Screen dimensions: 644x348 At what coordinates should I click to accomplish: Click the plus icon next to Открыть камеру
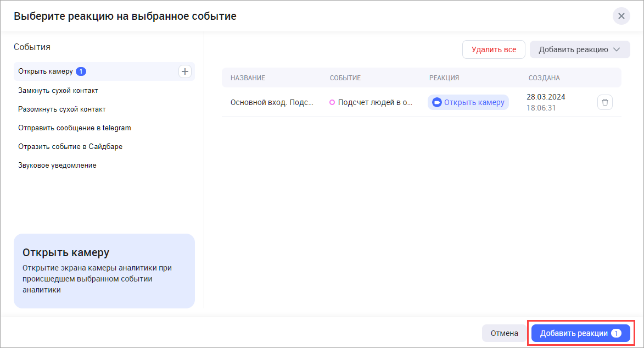pos(185,71)
